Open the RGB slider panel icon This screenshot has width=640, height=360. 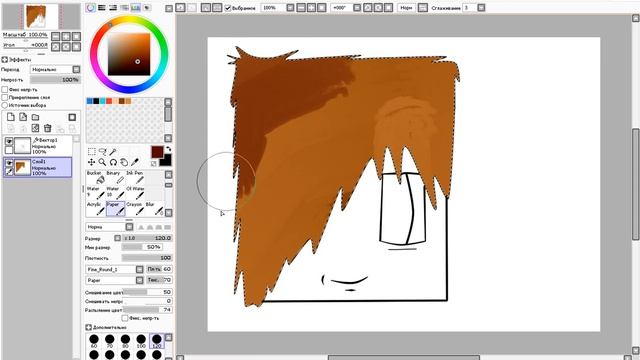(x=102, y=7)
